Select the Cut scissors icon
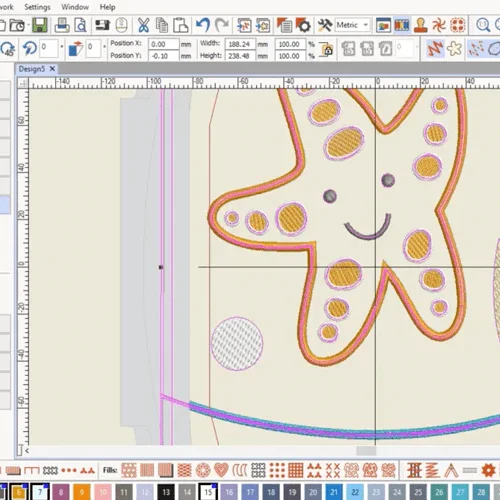 pyautogui.click(x=143, y=25)
